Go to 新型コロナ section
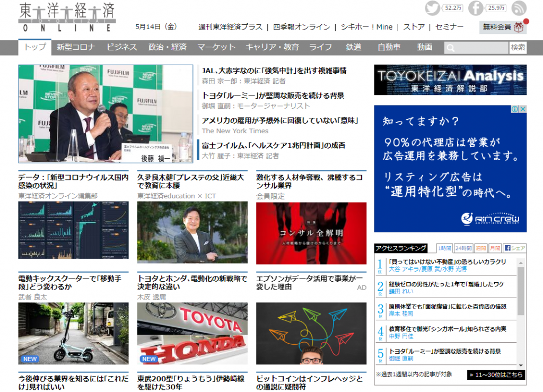 pyautogui.click(x=76, y=47)
